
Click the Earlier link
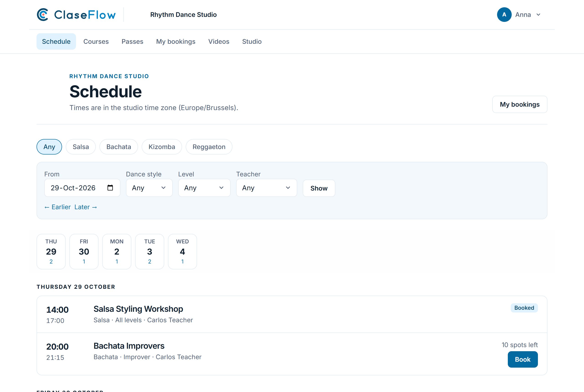tap(57, 207)
